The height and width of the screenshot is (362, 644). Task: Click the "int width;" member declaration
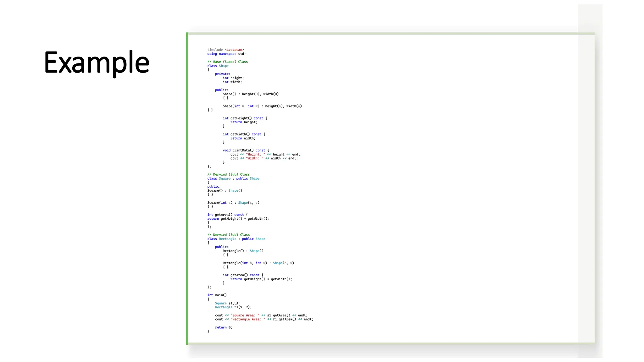tap(232, 82)
